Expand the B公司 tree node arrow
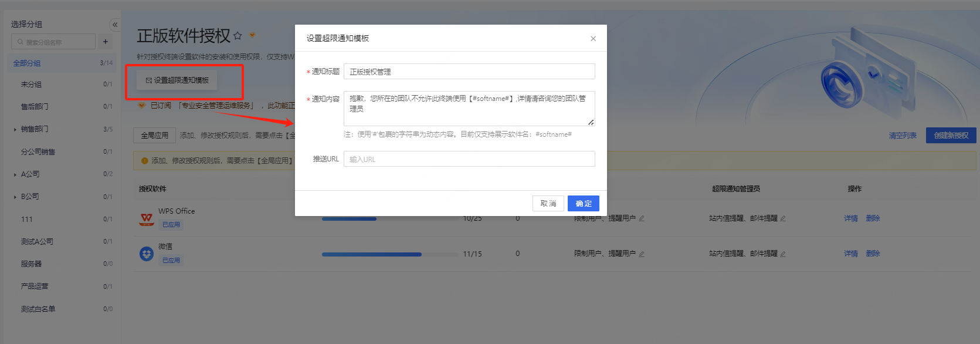Viewport: 980px width, 344px height. click(15, 197)
